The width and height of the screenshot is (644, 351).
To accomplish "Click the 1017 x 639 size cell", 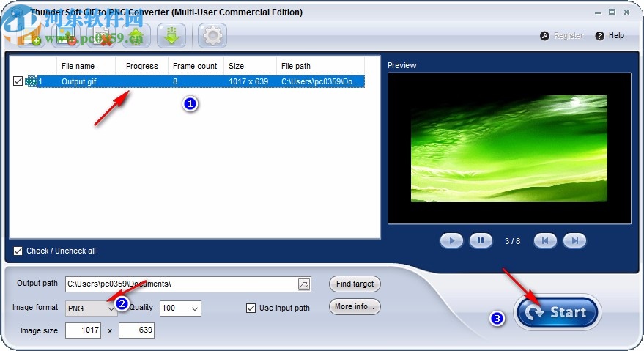I will (x=248, y=81).
